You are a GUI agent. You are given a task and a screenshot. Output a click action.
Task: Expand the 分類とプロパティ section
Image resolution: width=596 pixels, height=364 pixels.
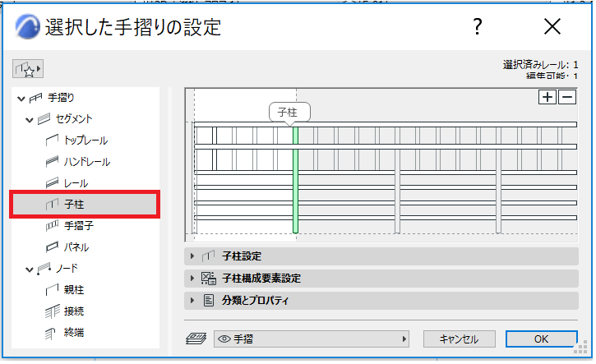[192, 300]
